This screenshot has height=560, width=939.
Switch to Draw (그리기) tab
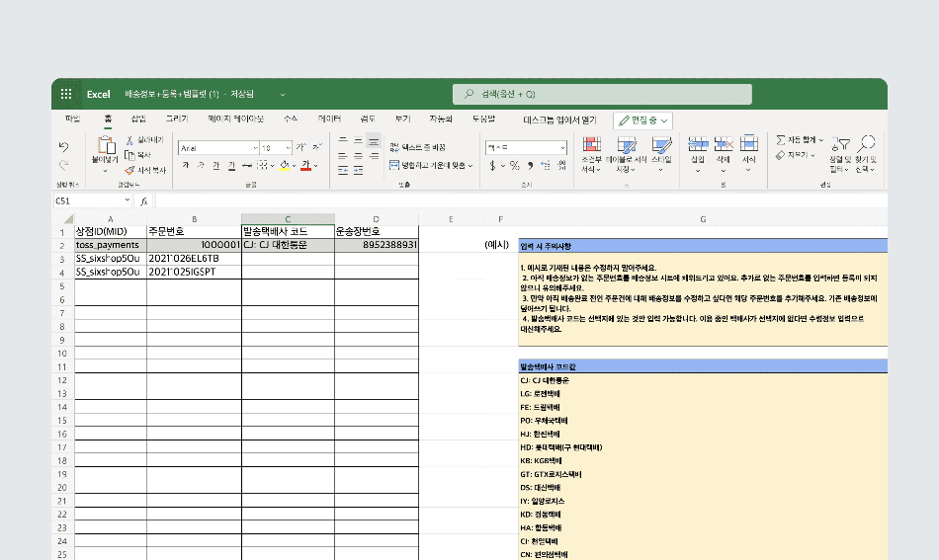tap(177, 120)
